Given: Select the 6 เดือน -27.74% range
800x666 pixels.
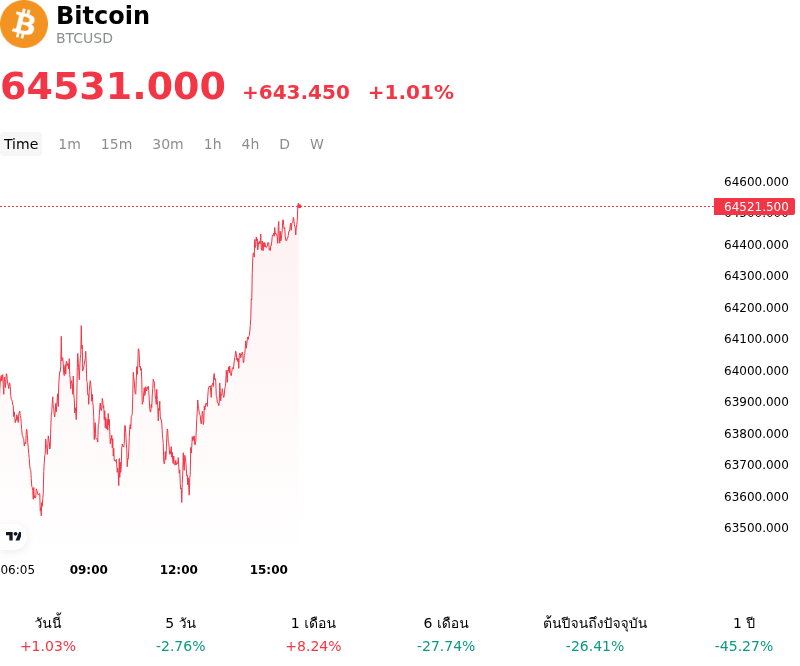Looking at the screenshot, I should [446, 634].
